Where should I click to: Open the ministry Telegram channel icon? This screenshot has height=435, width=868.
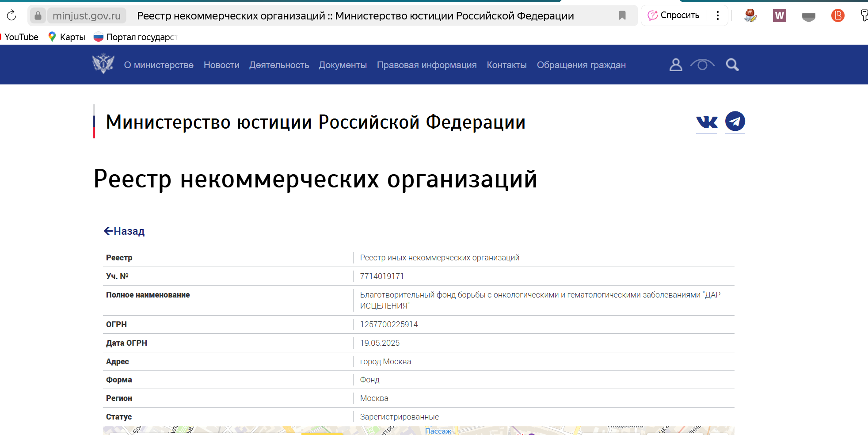click(x=735, y=121)
